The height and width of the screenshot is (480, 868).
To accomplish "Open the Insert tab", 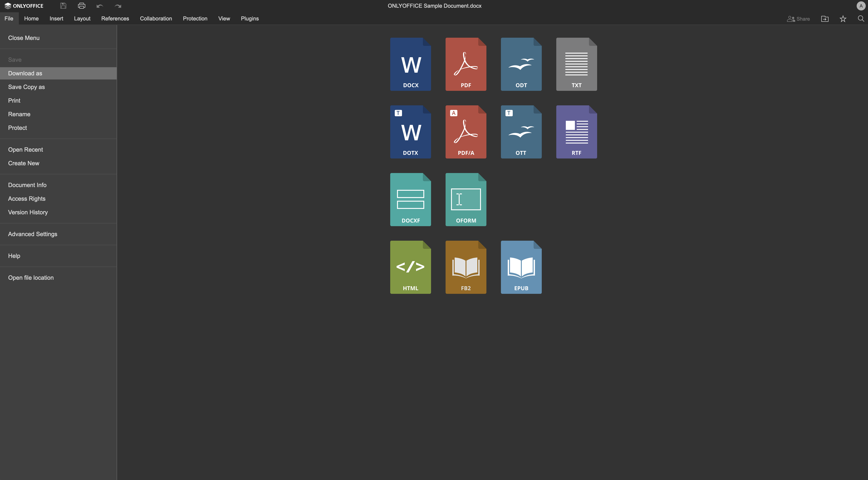I will click(x=56, y=19).
